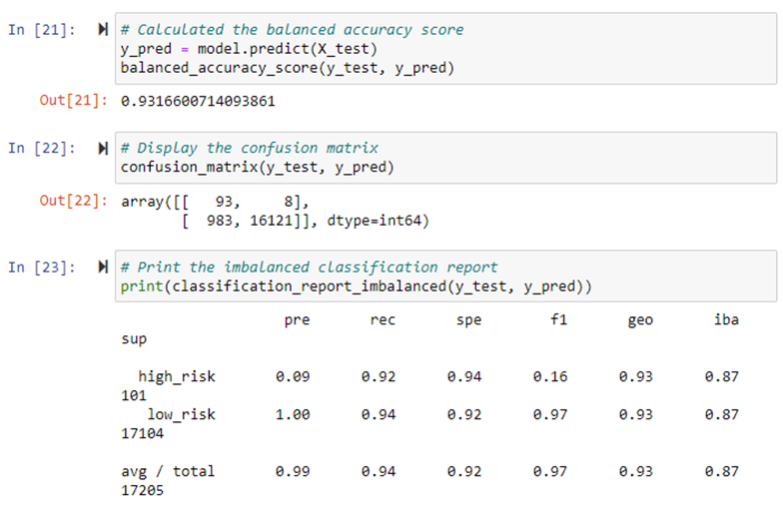Click the comment '# Display the confusion matrix'
The width and height of the screenshot is (783, 532).
(x=250, y=148)
